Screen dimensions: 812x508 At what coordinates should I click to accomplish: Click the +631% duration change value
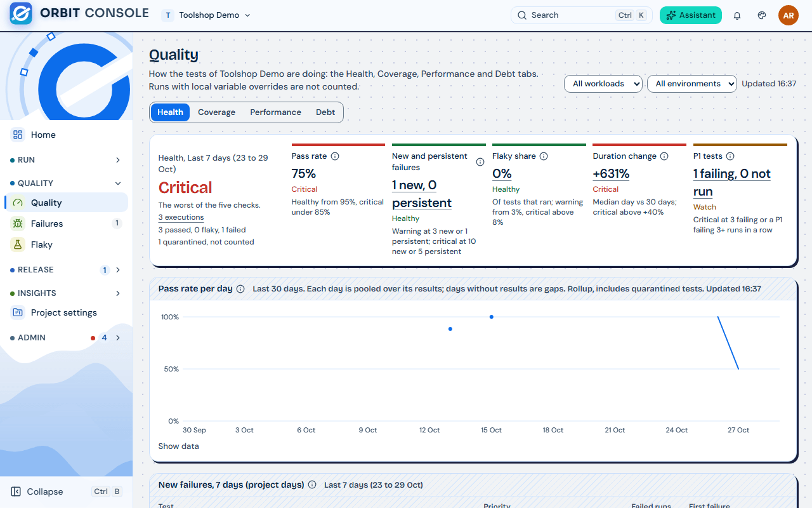click(x=611, y=173)
